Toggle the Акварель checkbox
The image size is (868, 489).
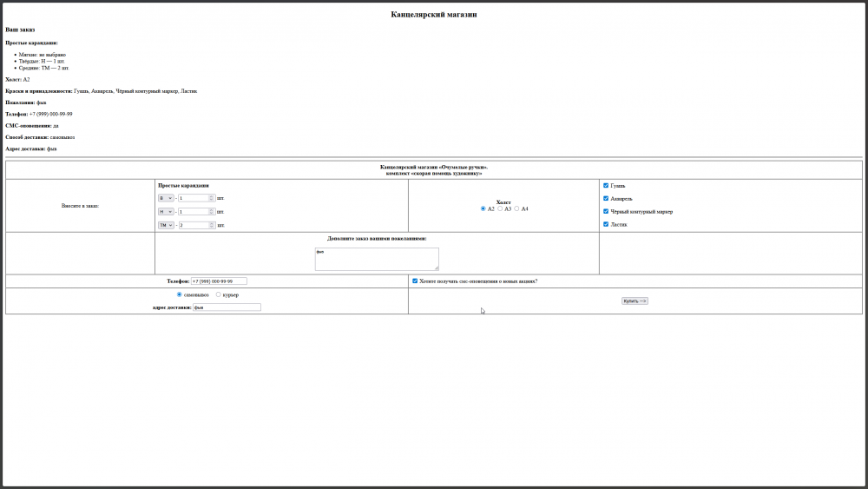[606, 198]
